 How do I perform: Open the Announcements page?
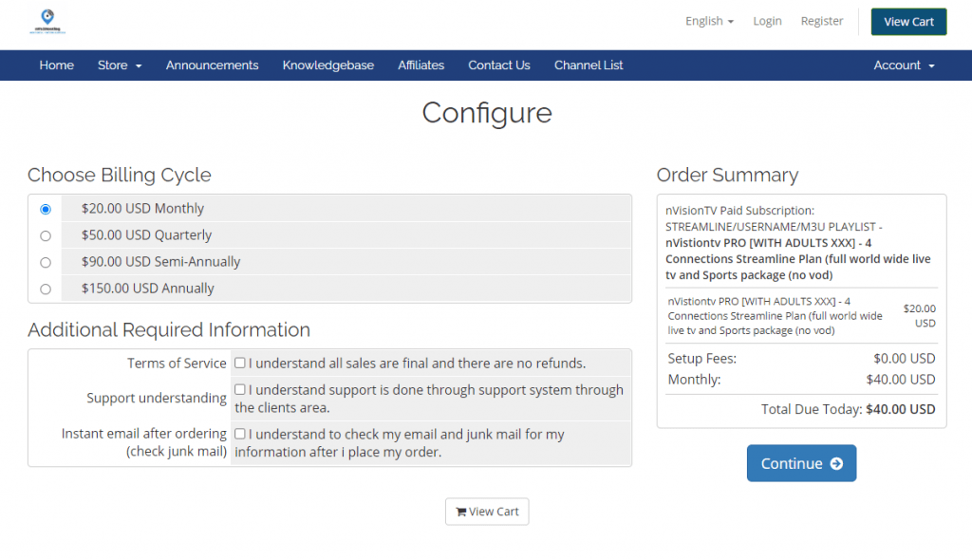point(212,65)
